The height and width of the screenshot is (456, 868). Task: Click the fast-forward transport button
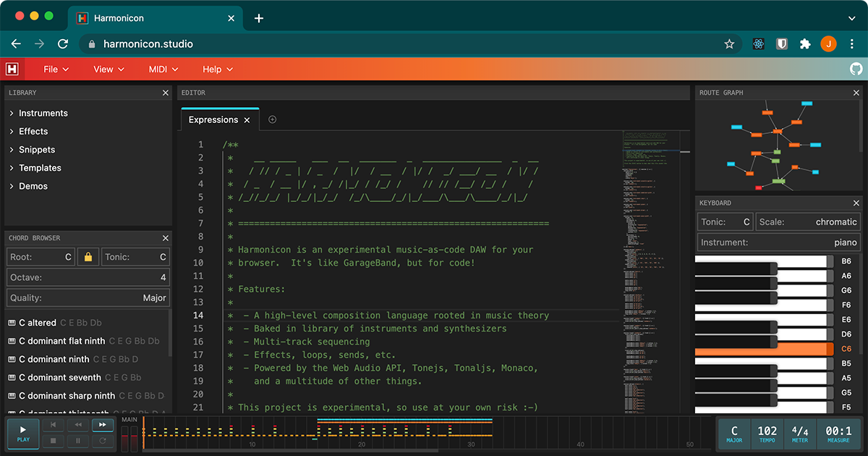coord(103,425)
